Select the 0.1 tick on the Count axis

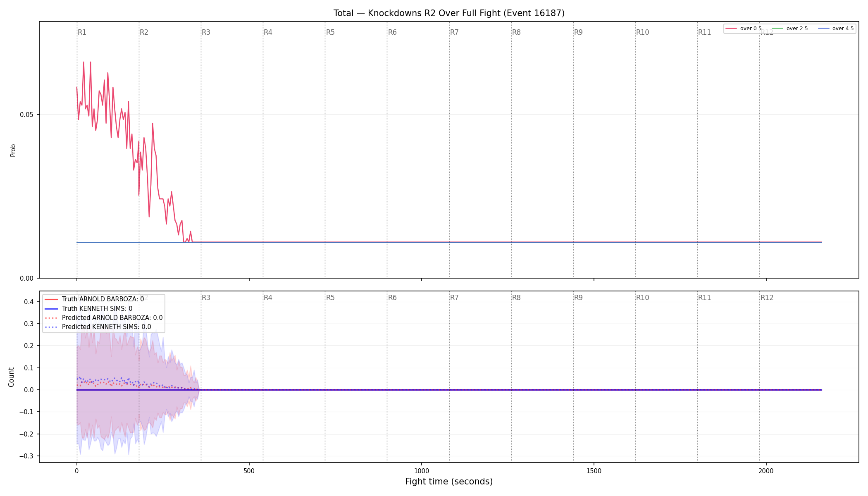pyautogui.click(x=29, y=368)
